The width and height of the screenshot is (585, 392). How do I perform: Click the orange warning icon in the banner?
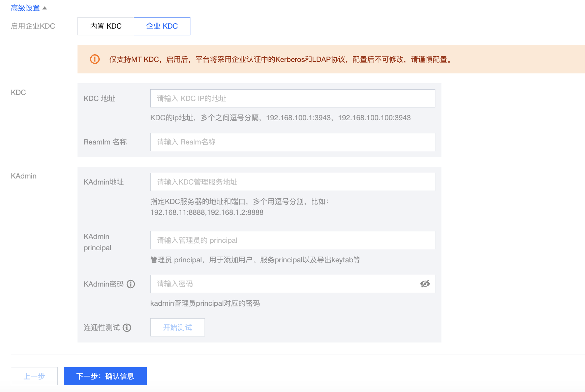coord(95,59)
